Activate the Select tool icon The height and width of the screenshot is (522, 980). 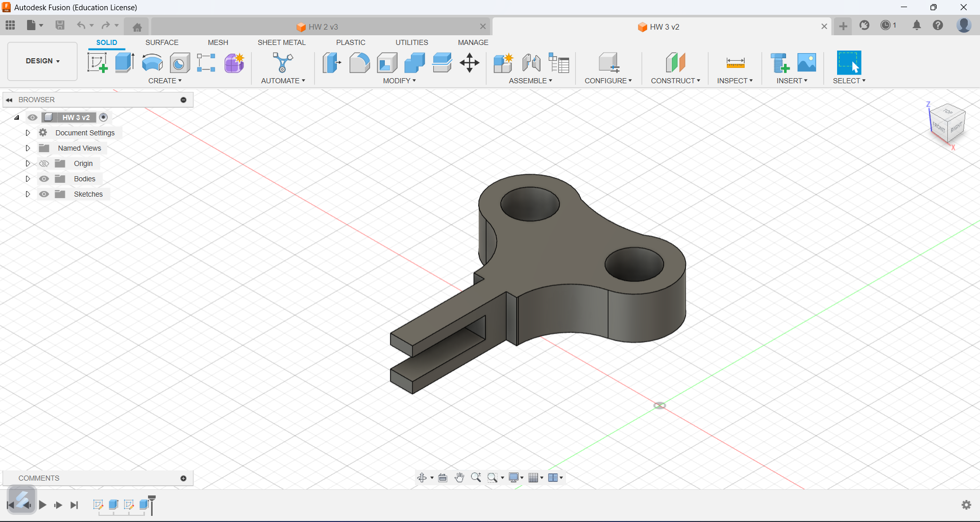pos(849,63)
